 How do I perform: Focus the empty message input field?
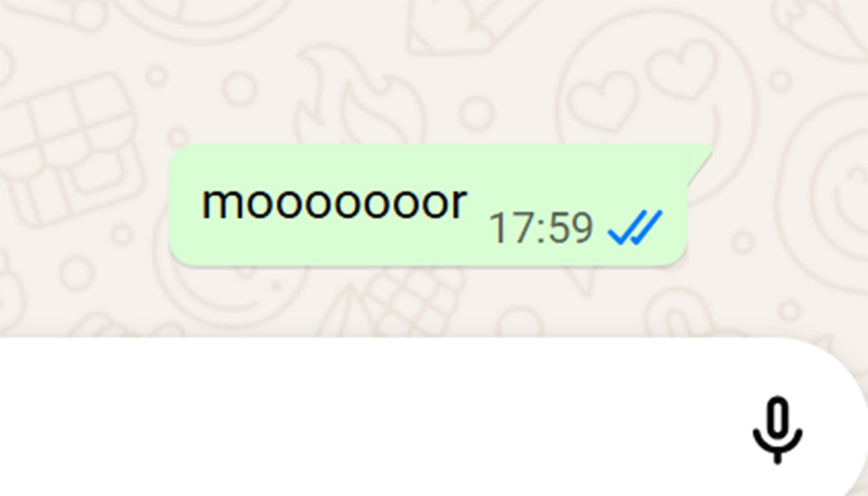pyautogui.click(x=372, y=417)
